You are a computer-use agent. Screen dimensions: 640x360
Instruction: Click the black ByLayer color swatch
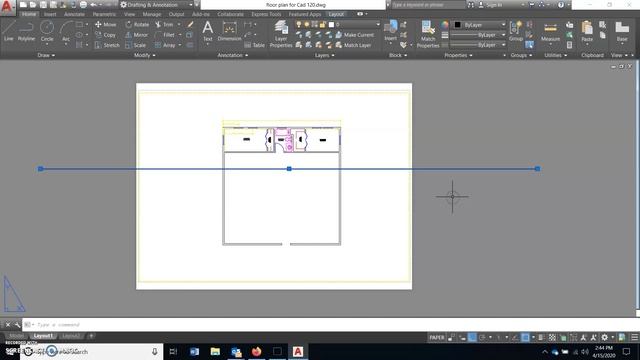pos(458,25)
